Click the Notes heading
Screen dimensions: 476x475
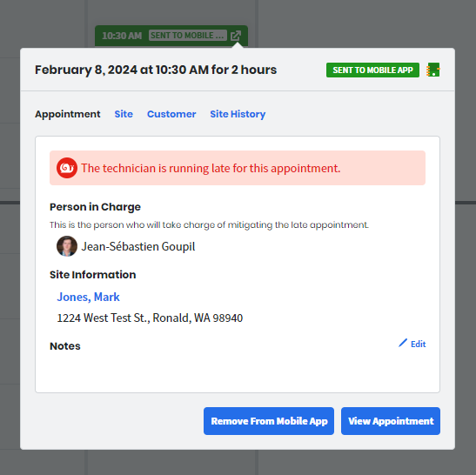tap(65, 346)
